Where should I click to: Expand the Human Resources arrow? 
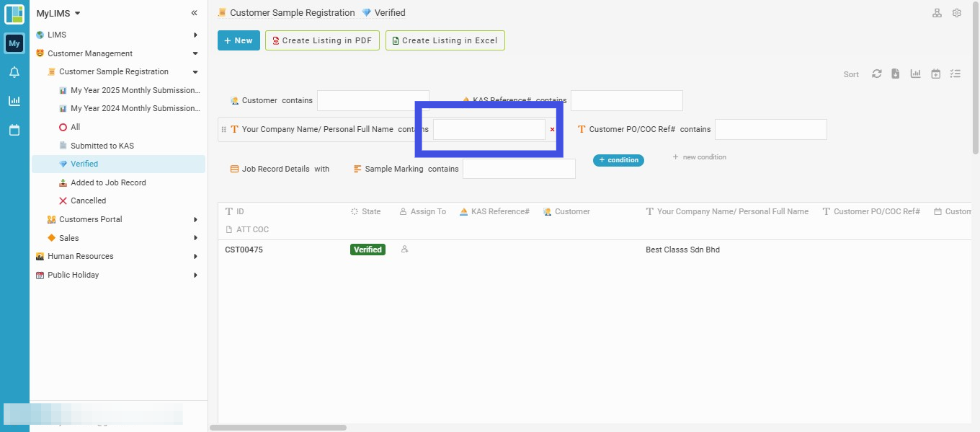(x=195, y=256)
